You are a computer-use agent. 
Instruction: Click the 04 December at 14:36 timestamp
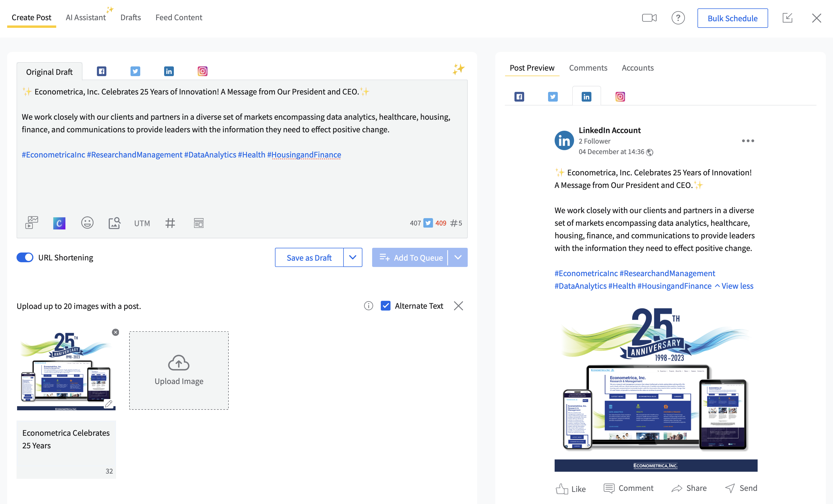pos(611,151)
